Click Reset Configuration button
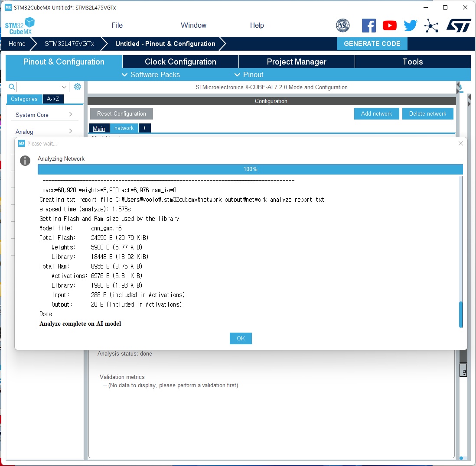 121,114
